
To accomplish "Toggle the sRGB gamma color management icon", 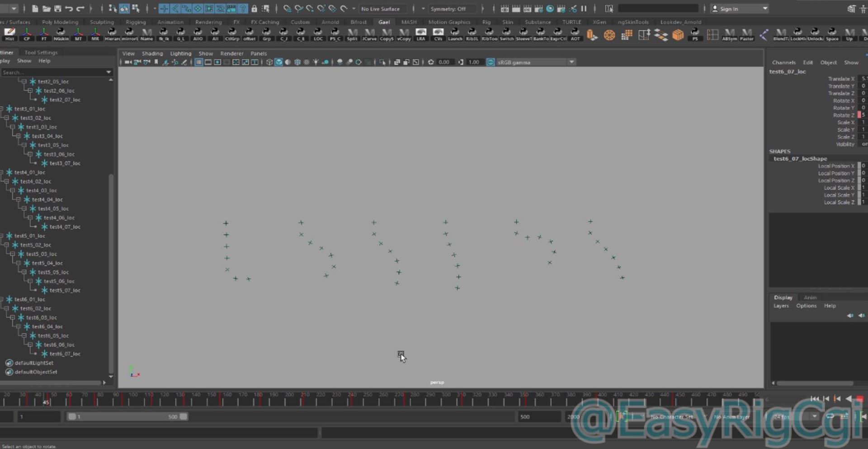I will tap(491, 62).
